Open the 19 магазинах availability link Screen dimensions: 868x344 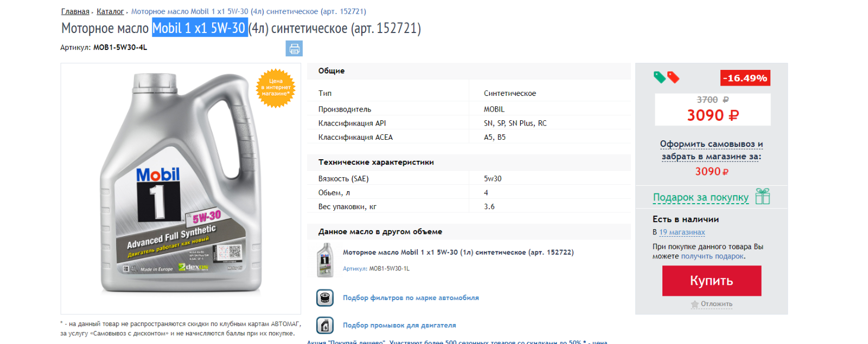682,232
